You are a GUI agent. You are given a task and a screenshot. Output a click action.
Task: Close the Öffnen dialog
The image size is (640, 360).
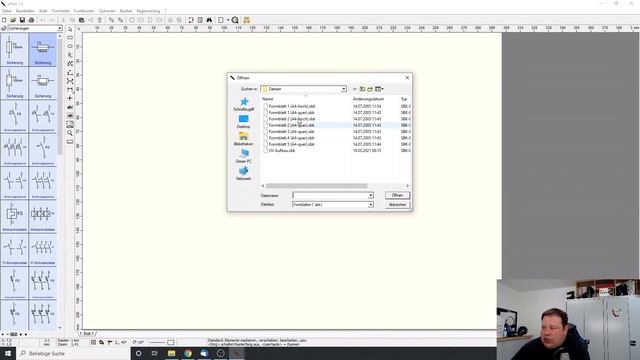tap(407, 78)
